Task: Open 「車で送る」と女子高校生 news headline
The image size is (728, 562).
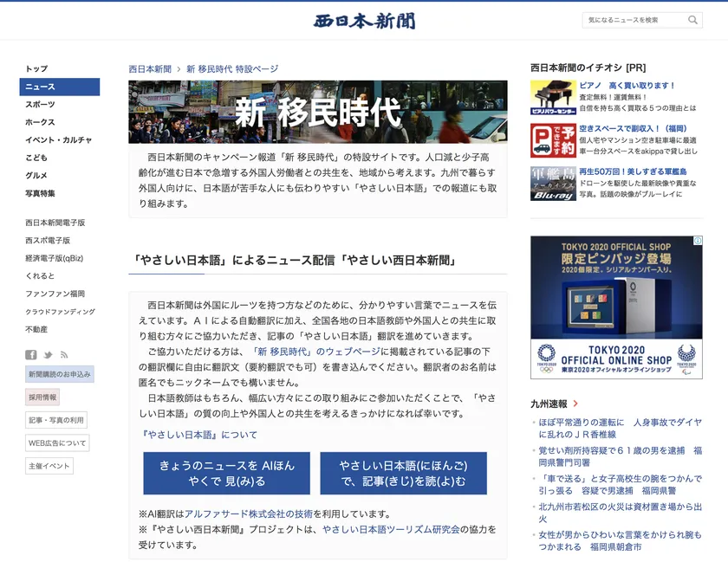Action: click(620, 485)
